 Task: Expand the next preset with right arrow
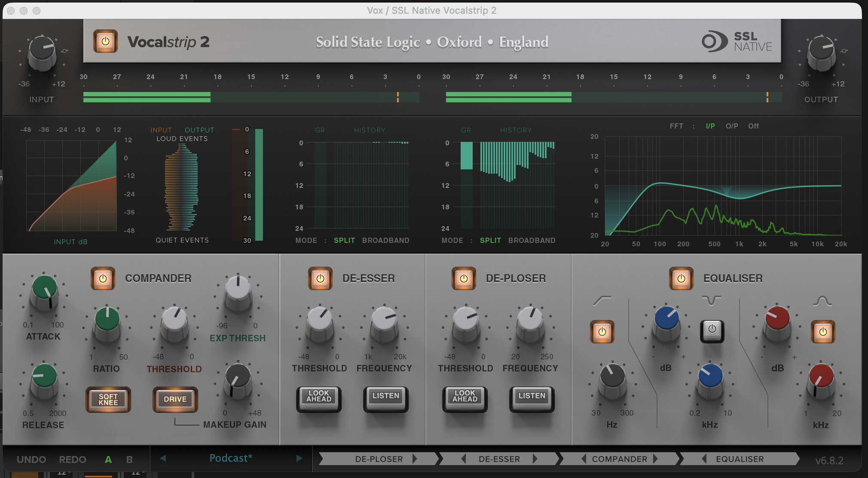[x=300, y=458]
